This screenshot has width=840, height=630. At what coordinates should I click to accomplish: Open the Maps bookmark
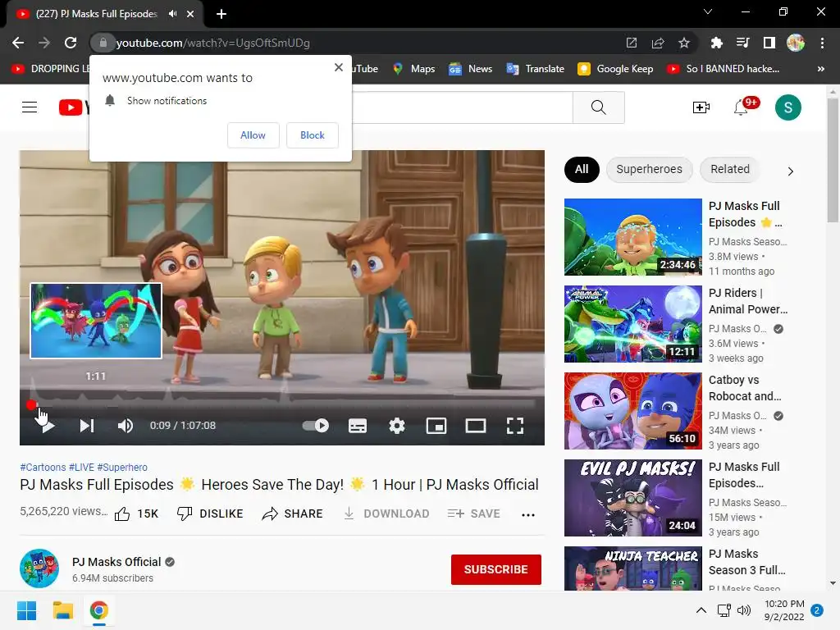413,69
